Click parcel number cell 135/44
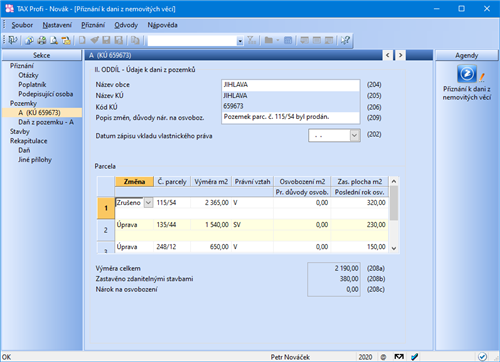 tap(172, 225)
